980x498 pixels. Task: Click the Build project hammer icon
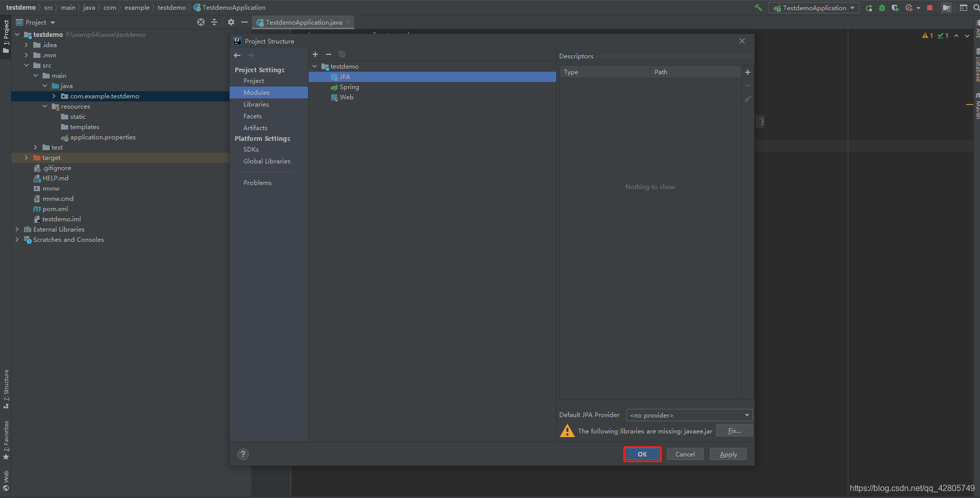(758, 8)
